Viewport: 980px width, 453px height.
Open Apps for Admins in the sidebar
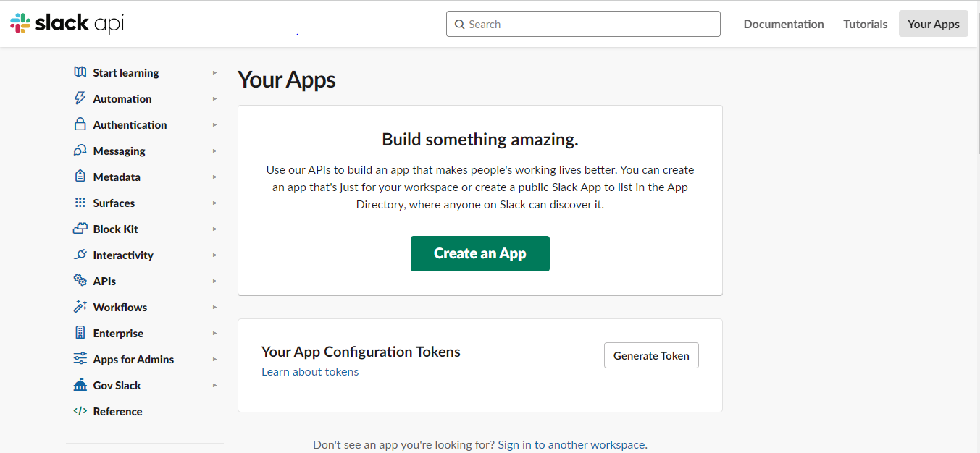133,359
